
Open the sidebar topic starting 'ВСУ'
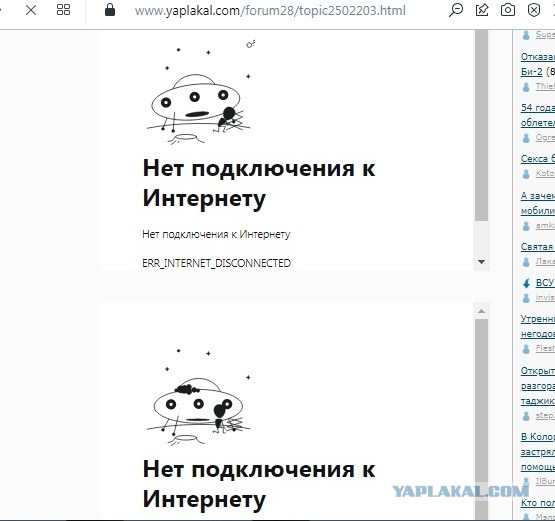[545, 283]
